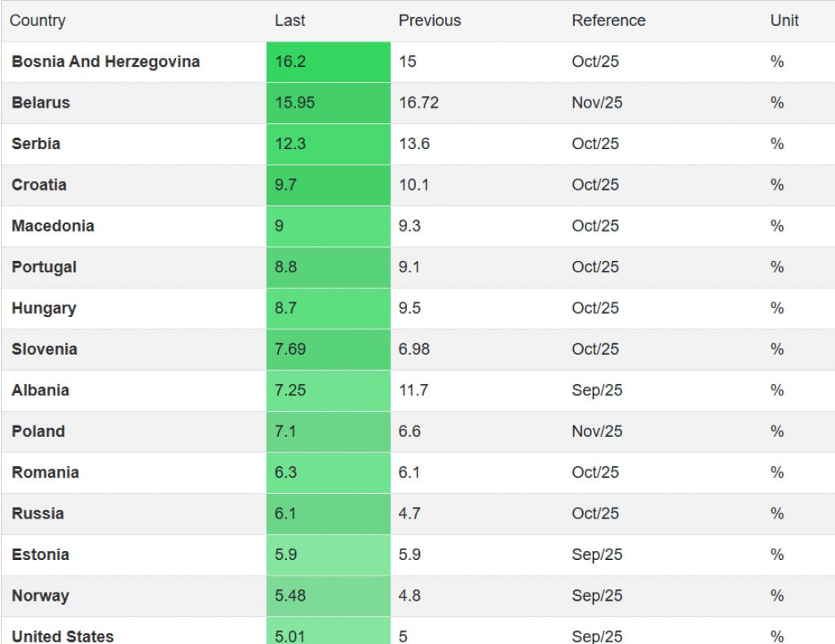Open the Hungary country link
835x644 pixels.
click(44, 308)
